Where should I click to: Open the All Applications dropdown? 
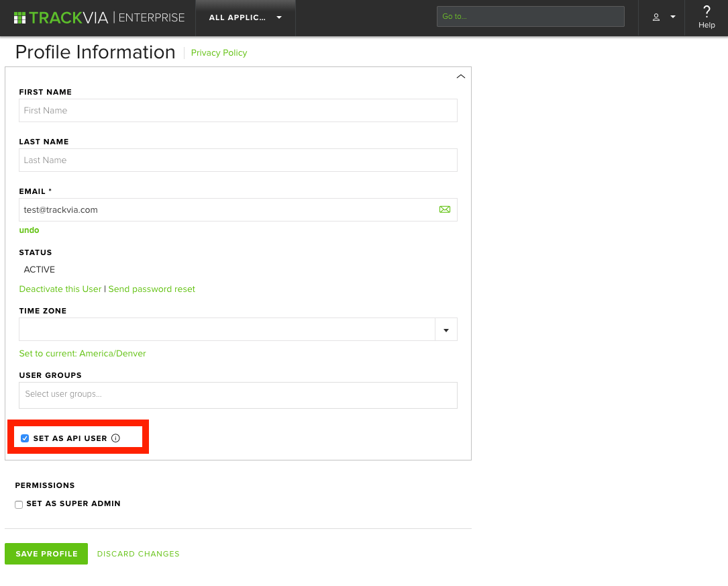tap(245, 17)
